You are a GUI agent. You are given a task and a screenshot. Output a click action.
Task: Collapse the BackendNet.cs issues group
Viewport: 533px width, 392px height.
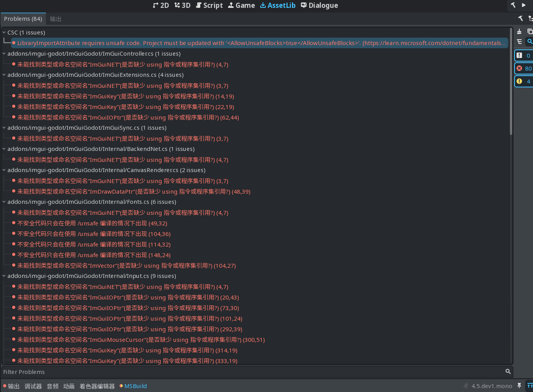point(4,149)
